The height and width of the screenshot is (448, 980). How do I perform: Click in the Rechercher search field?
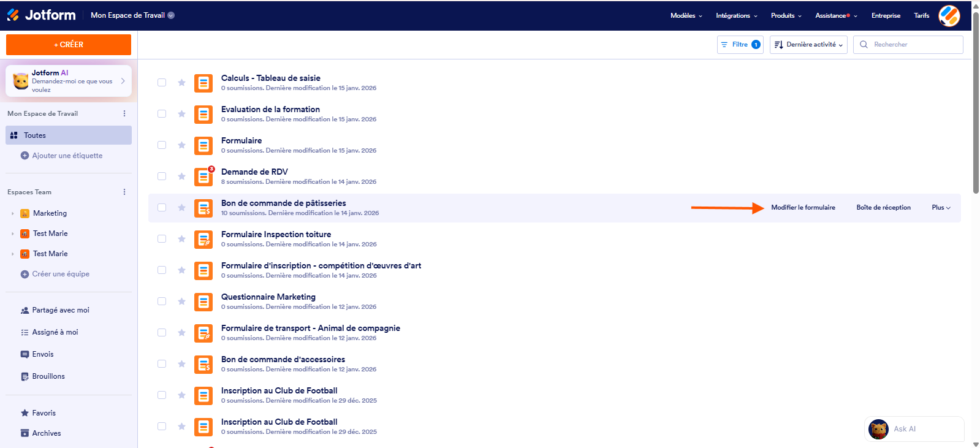[908, 45]
